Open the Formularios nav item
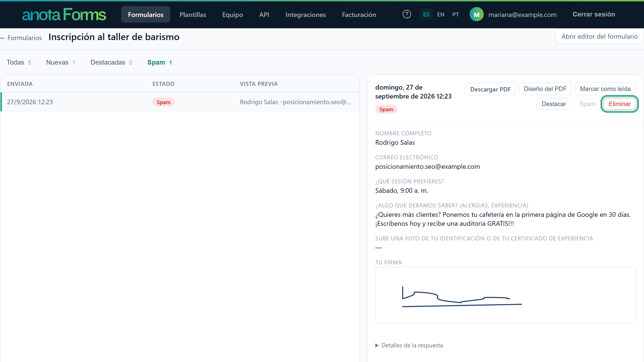The image size is (644, 362). point(145,15)
